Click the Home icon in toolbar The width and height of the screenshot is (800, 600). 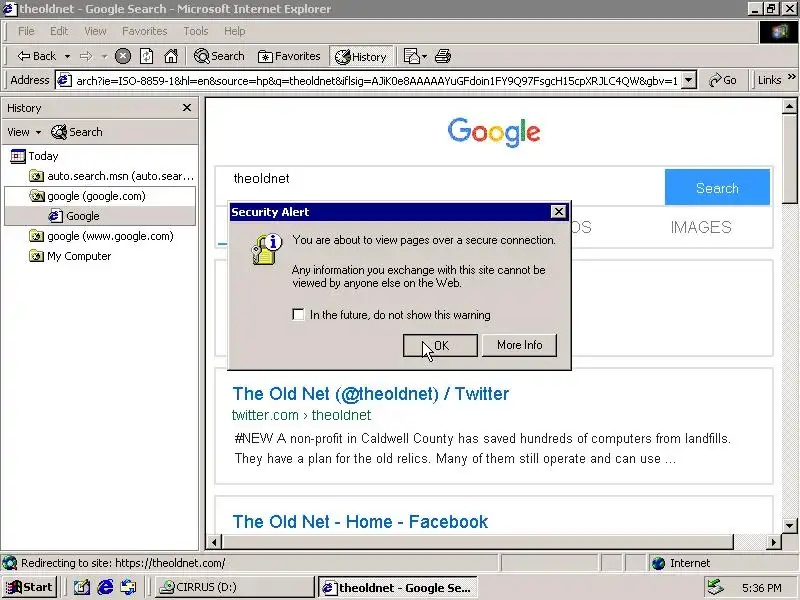(170, 56)
